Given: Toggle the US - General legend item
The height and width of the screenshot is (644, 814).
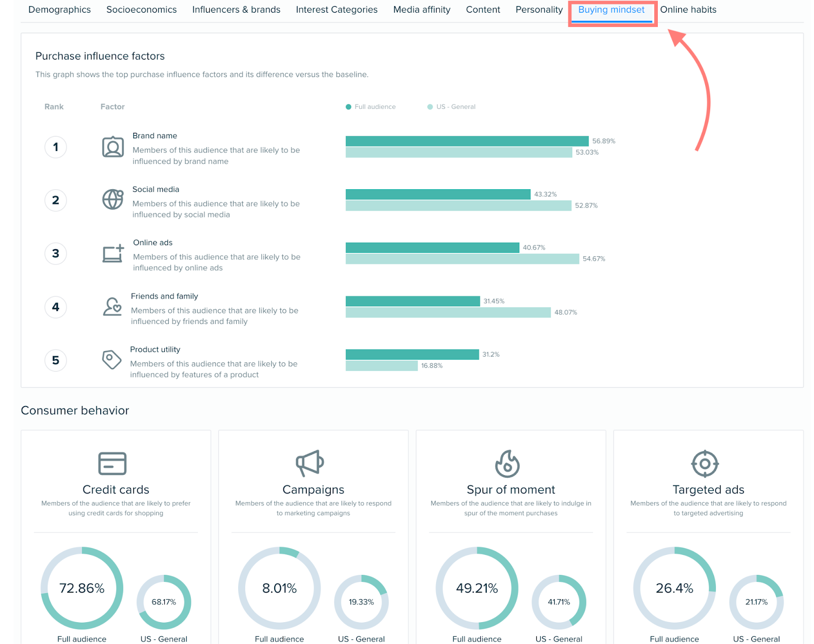Looking at the screenshot, I should click(x=452, y=107).
